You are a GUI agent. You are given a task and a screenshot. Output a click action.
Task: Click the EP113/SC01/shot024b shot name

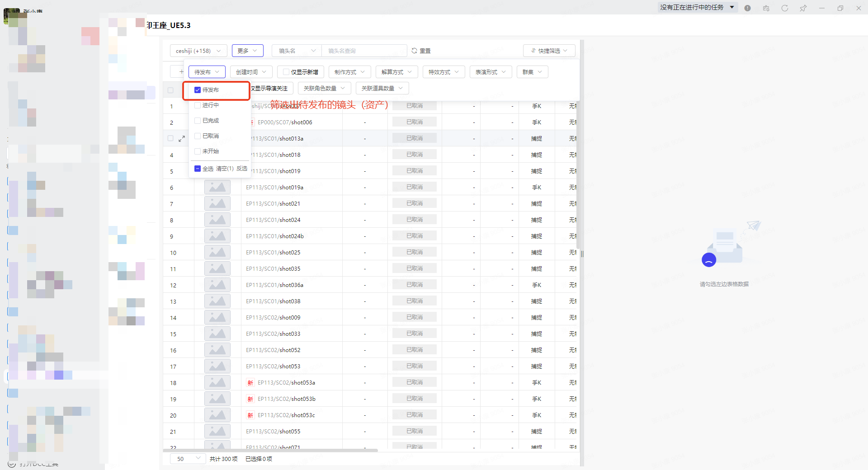coord(275,236)
